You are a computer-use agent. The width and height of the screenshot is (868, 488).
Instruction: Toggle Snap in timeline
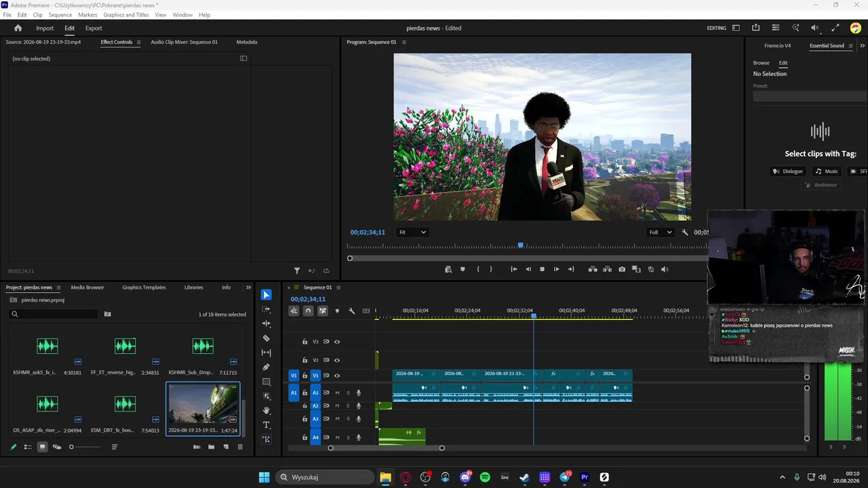point(308,311)
